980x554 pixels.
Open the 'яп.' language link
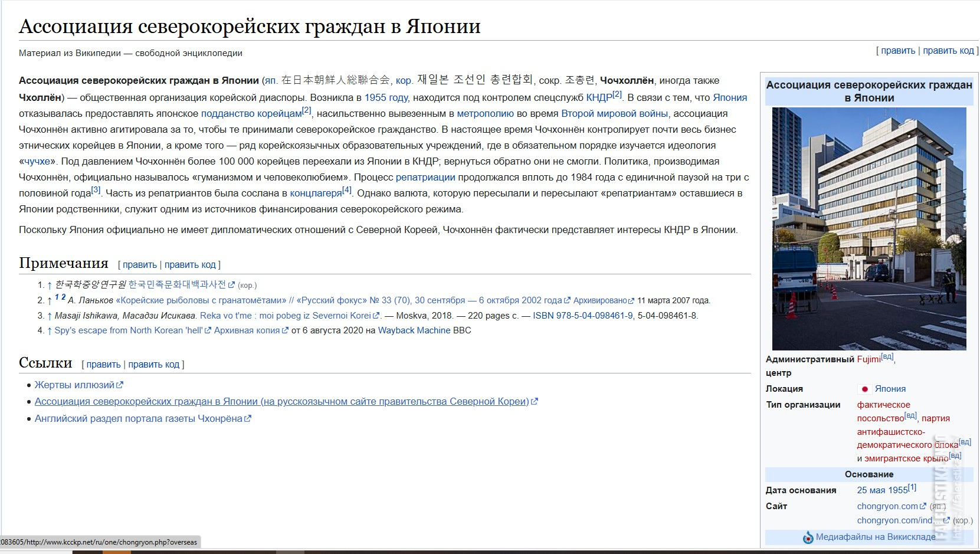tap(270, 81)
